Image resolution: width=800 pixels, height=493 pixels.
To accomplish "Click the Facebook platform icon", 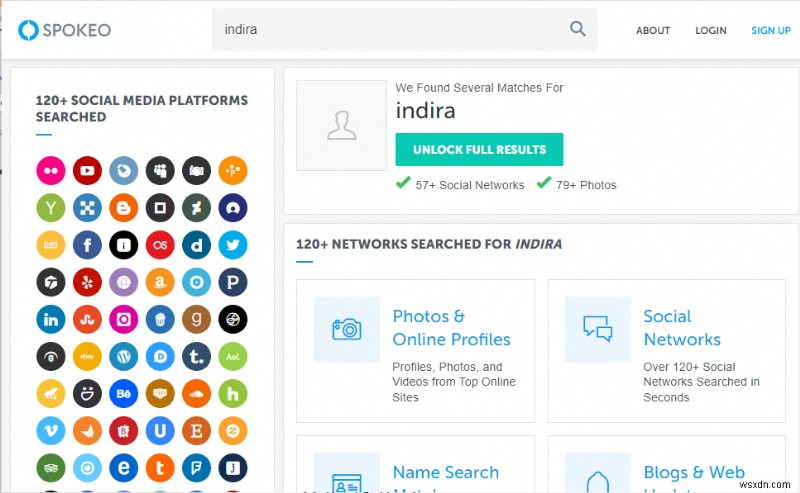I will (87, 245).
